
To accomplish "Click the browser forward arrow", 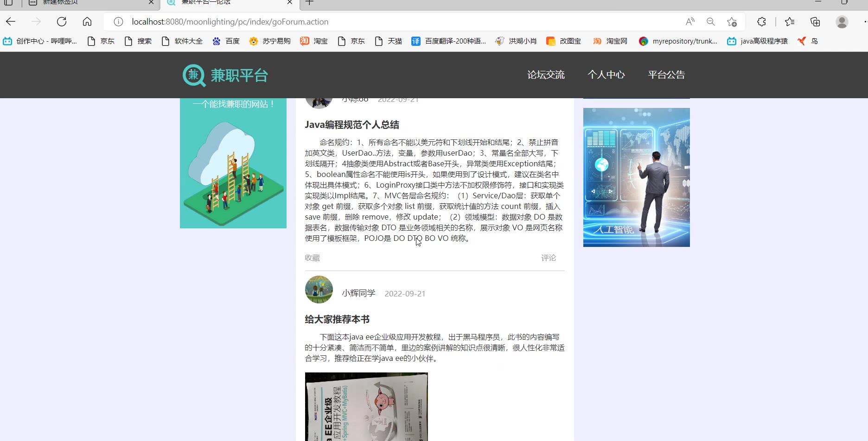I will point(36,22).
